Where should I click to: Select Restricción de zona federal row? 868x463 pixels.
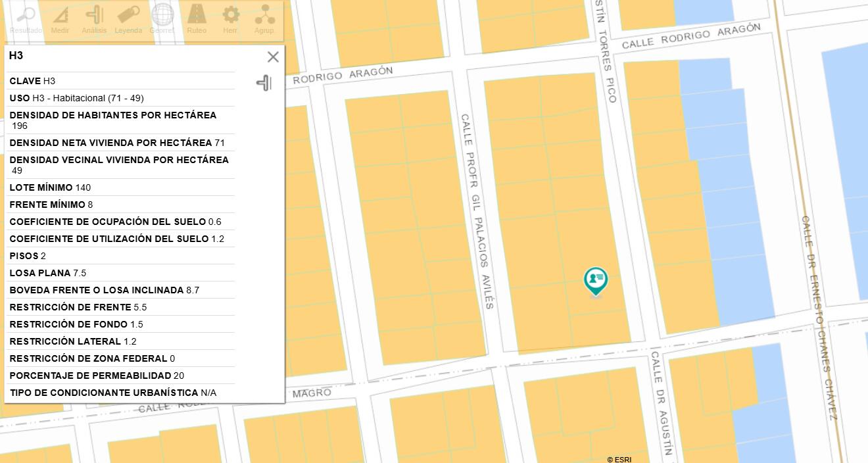122,358
